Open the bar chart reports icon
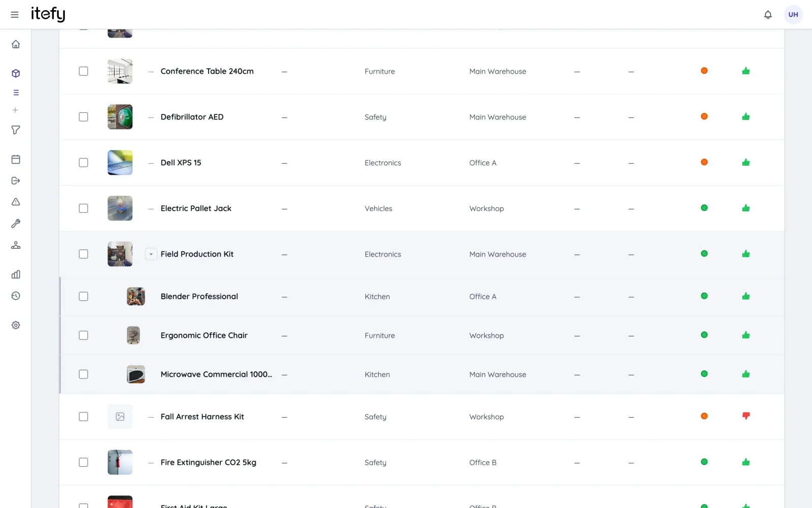812x508 pixels. tap(16, 274)
